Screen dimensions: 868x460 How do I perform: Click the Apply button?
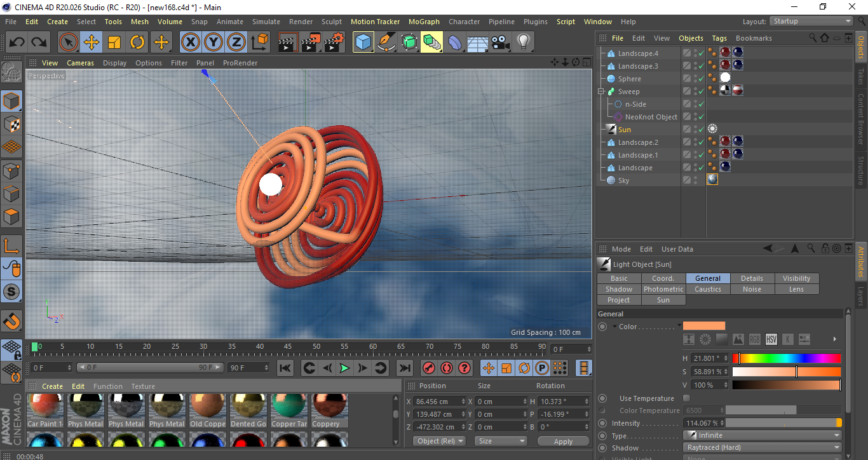click(563, 441)
